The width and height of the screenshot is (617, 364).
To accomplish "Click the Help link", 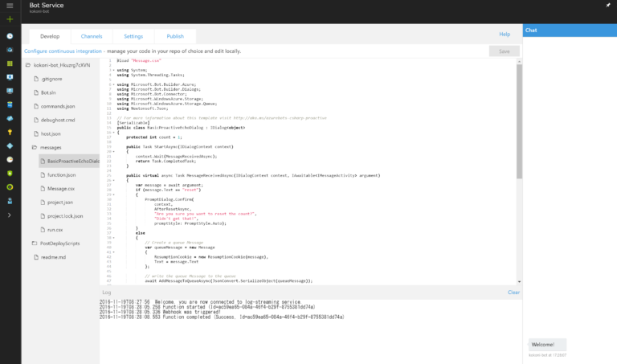I will pyautogui.click(x=505, y=35).
